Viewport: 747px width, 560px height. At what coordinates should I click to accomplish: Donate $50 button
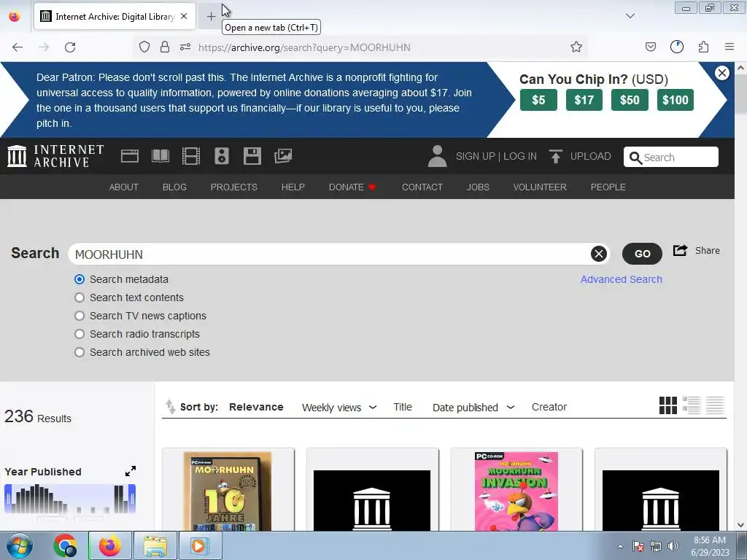point(630,100)
